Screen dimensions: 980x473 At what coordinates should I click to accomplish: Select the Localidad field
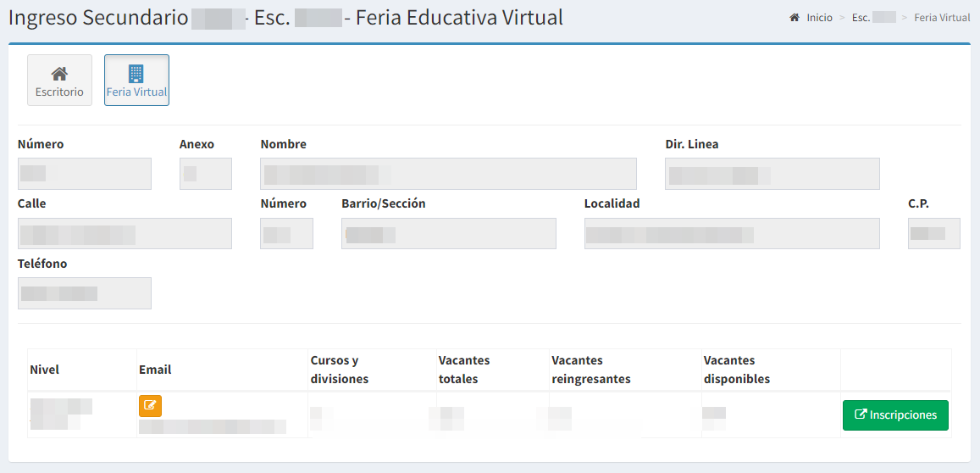(732, 233)
